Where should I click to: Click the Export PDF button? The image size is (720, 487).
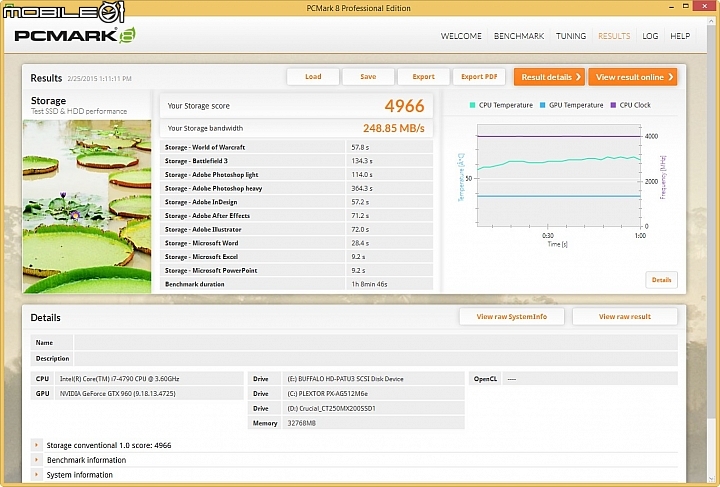(x=479, y=77)
